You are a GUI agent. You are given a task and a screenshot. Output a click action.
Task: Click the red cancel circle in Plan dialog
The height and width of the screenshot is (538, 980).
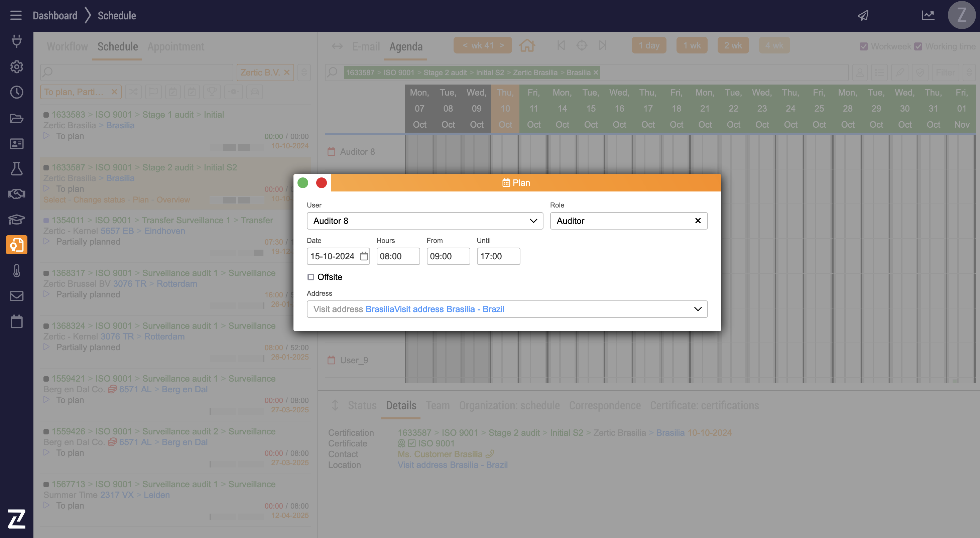(x=322, y=183)
